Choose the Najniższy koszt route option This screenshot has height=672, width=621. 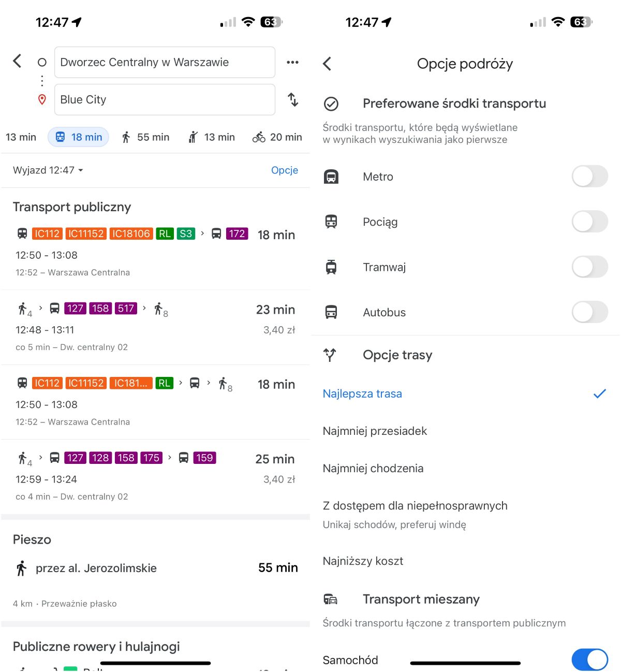pyautogui.click(x=363, y=561)
